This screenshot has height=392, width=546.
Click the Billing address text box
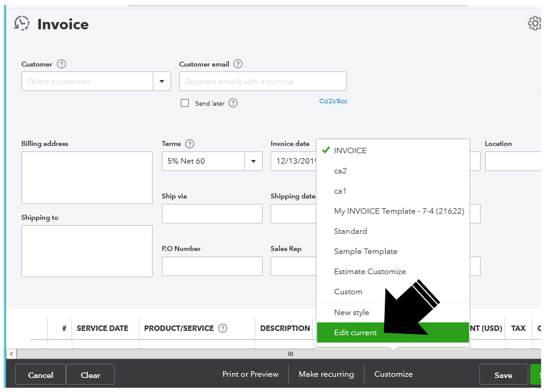point(87,178)
